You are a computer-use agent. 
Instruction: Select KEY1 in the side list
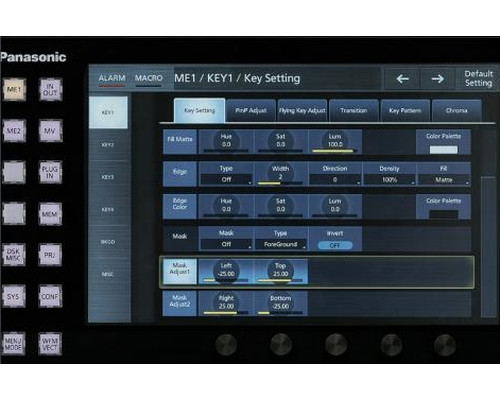pos(108,113)
